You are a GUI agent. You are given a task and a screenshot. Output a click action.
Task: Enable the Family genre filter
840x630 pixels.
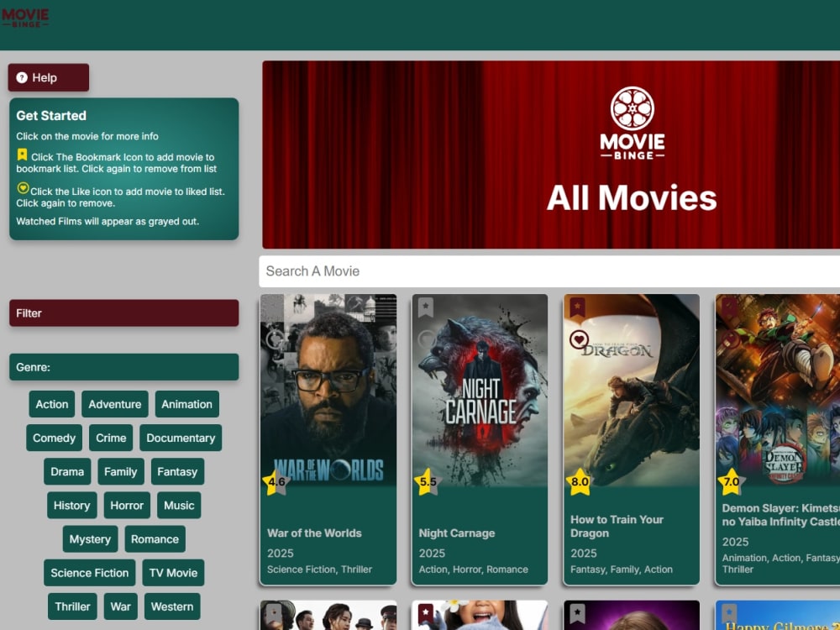coord(120,471)
